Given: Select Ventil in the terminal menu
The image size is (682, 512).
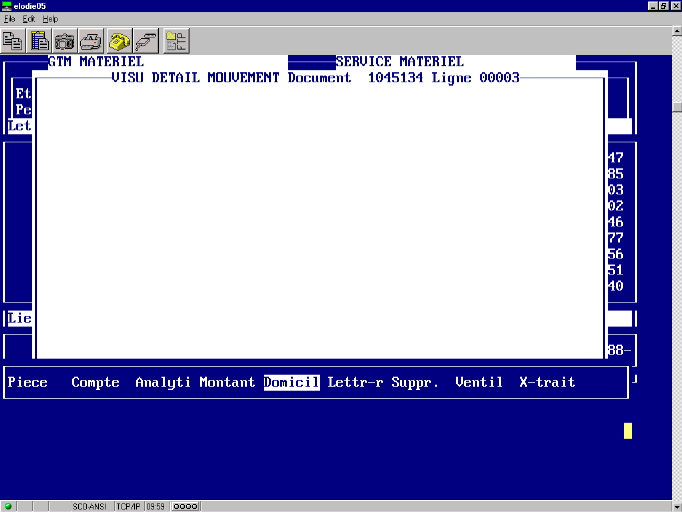Looking at the screenshot, I should tap(479, 382).
